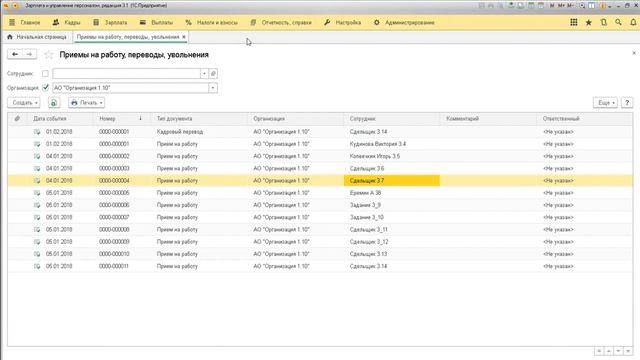Close the form with X button
The width and height of the screenshot is (640, 360).
pos(634,53)
